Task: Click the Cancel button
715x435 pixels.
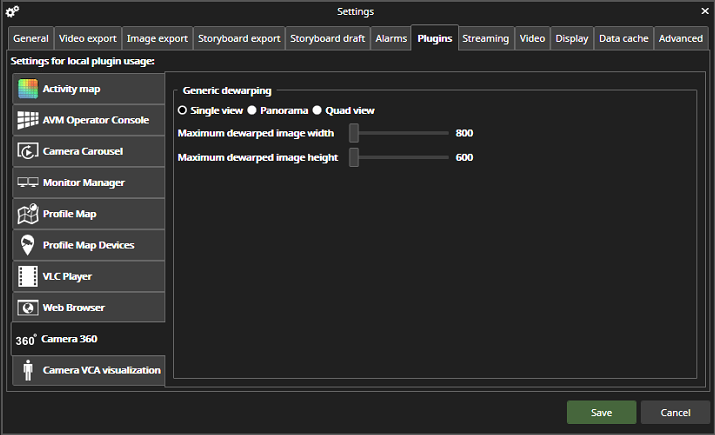Action: click(x=675, y=412)
